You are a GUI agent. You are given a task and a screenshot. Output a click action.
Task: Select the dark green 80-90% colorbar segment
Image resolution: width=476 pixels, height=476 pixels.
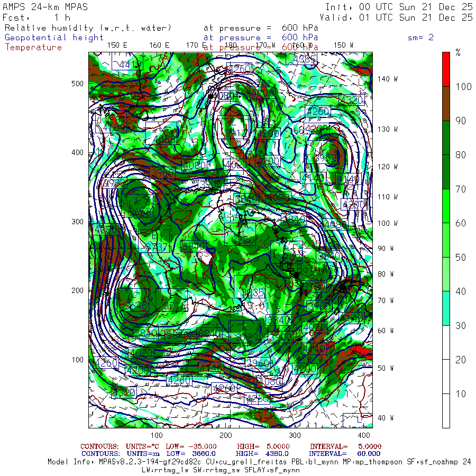pyautogui.click(x=446, y=138)
